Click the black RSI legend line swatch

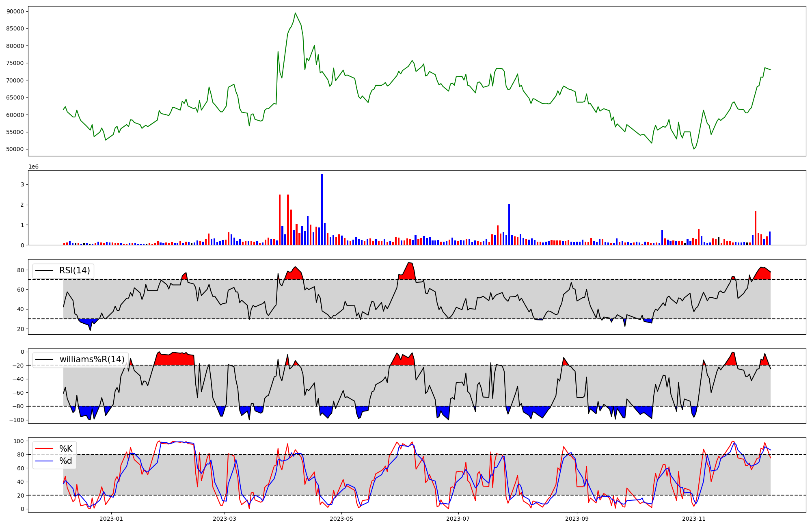44,270
